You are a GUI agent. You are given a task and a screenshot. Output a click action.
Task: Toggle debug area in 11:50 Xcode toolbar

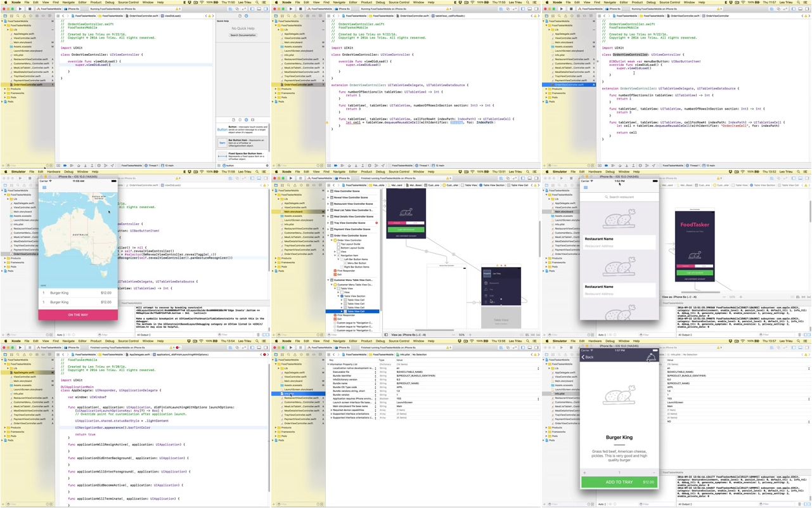(259, 9)
